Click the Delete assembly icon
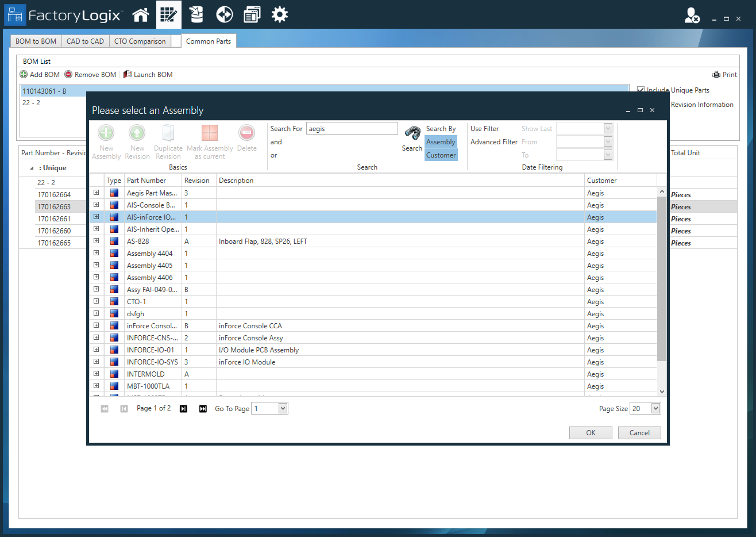The image size is (756, 537). coord(246,133)
